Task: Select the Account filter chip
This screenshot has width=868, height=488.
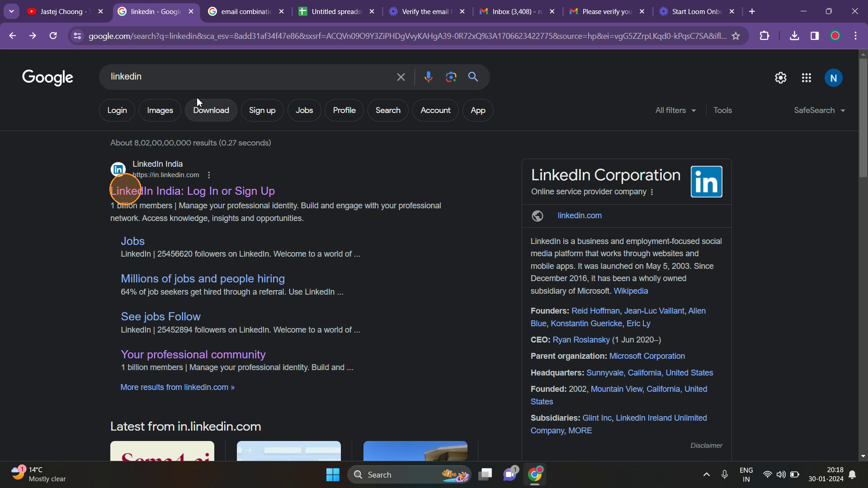Action: (435, 110)
